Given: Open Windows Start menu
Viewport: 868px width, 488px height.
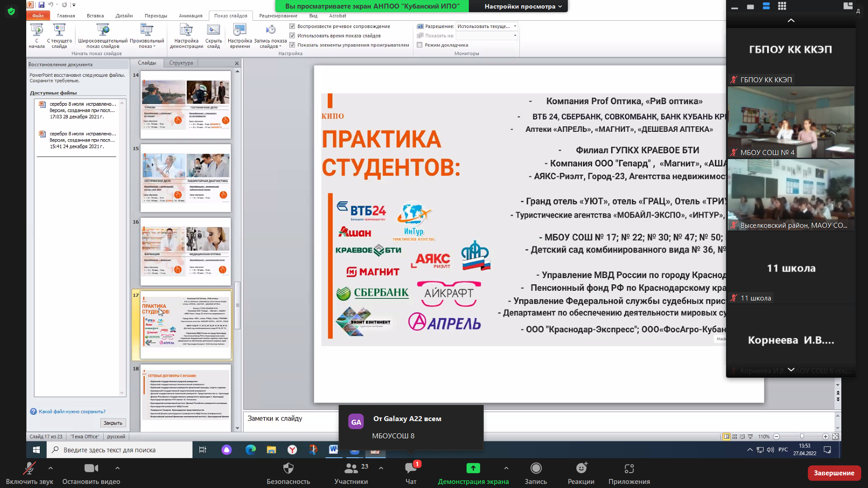Looking at the screenshot, I should (37, 450).
